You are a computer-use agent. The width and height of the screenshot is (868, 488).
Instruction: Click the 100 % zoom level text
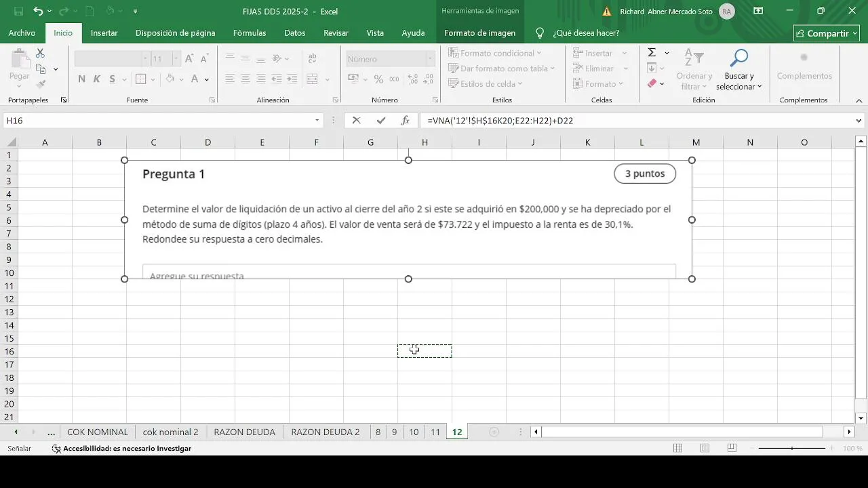(x=852, y=449)
